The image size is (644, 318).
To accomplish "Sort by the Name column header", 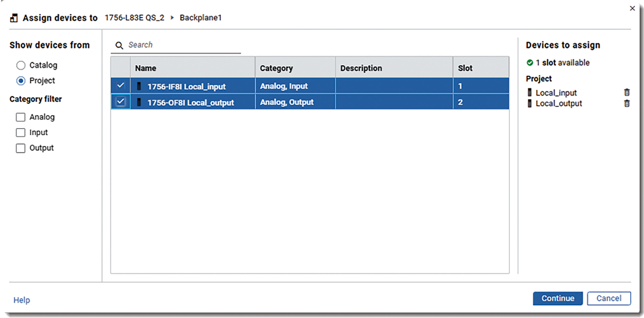I will point(192,68).
